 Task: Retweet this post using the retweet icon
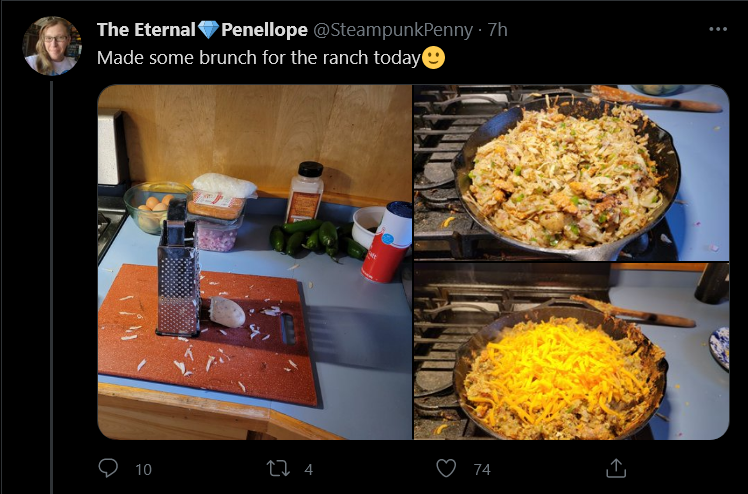pos(278,468)
